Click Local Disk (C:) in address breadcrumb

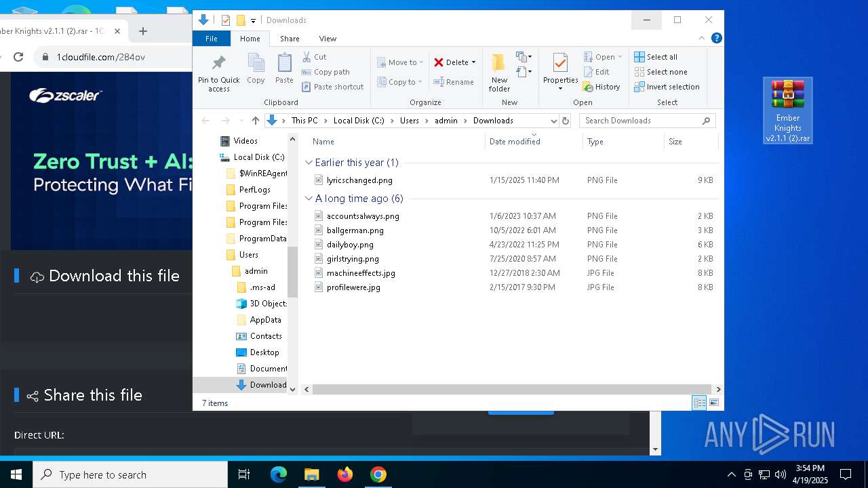tap(359, 121)
